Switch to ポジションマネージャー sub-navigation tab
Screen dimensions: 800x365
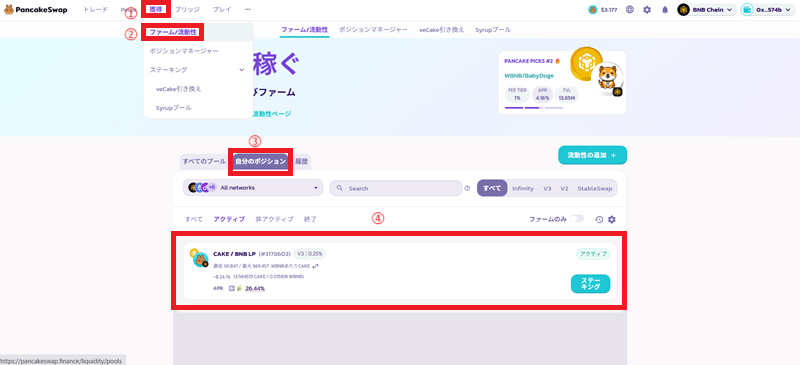pos(373,30)
